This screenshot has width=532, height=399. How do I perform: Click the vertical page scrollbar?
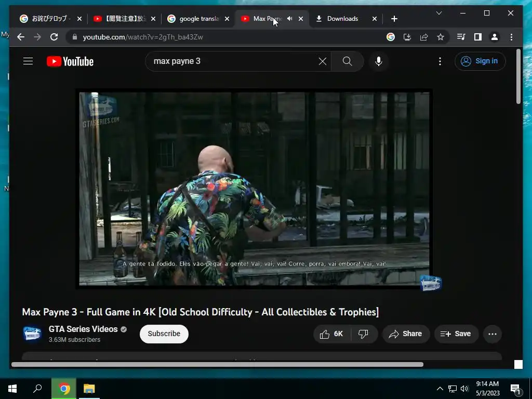(x=518, y=76)
